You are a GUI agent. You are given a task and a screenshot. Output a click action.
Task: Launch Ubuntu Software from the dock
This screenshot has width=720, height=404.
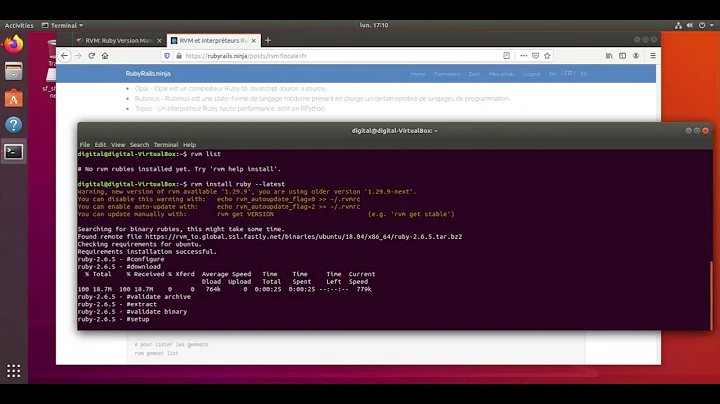click(x=13, y=98)
